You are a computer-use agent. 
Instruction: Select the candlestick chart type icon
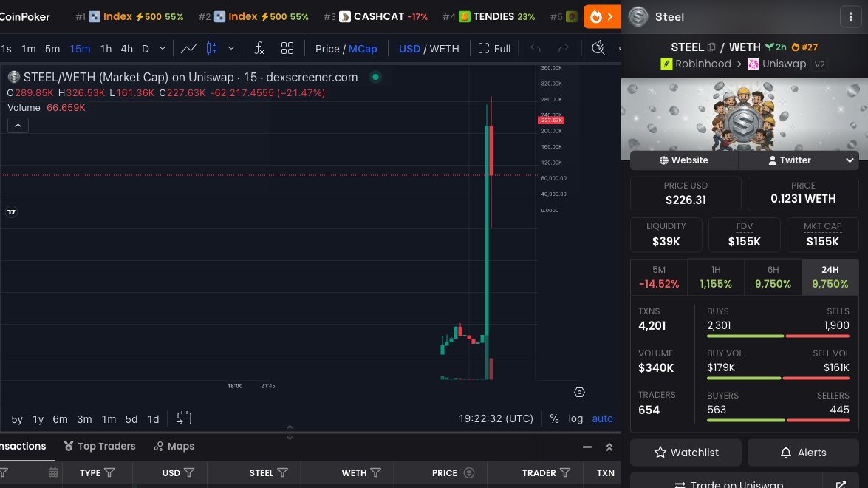tap(211, 49)
